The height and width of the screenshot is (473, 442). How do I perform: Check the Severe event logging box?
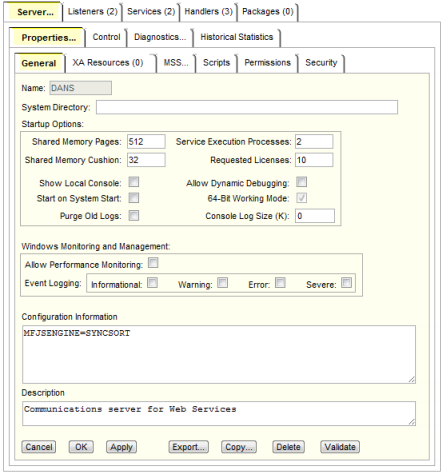(x=347, y=283)
